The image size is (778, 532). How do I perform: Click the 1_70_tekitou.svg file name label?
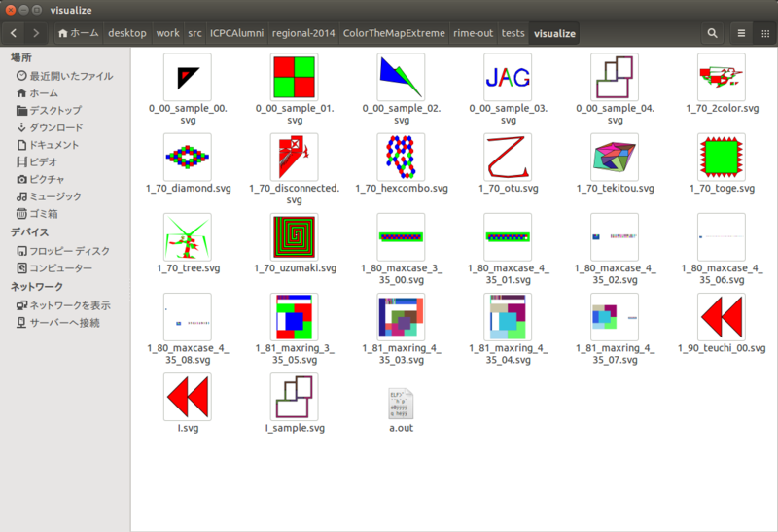[x=615, y=188]
